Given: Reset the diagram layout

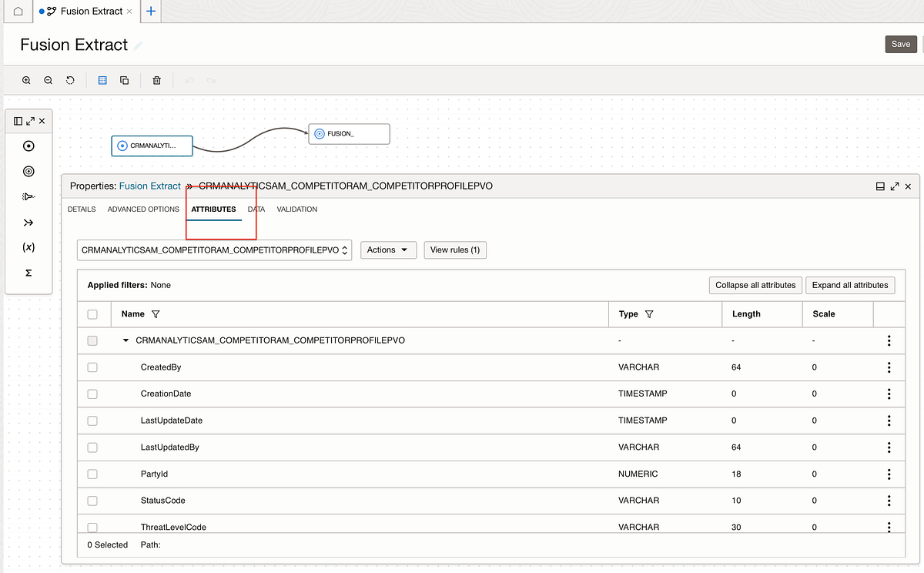Looking at the screenshot, I should pyautogui.click(x=70, y=80).
